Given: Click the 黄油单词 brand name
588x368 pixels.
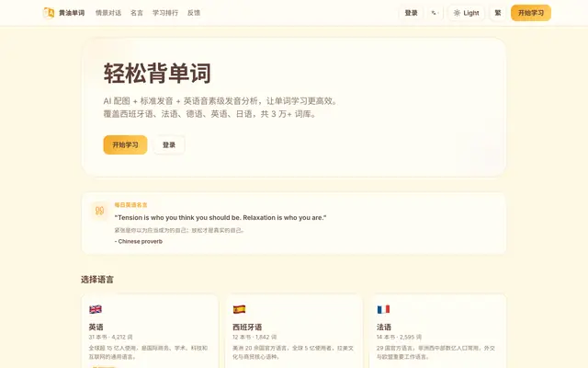Looking at the screenshot, I should point(72,13).
